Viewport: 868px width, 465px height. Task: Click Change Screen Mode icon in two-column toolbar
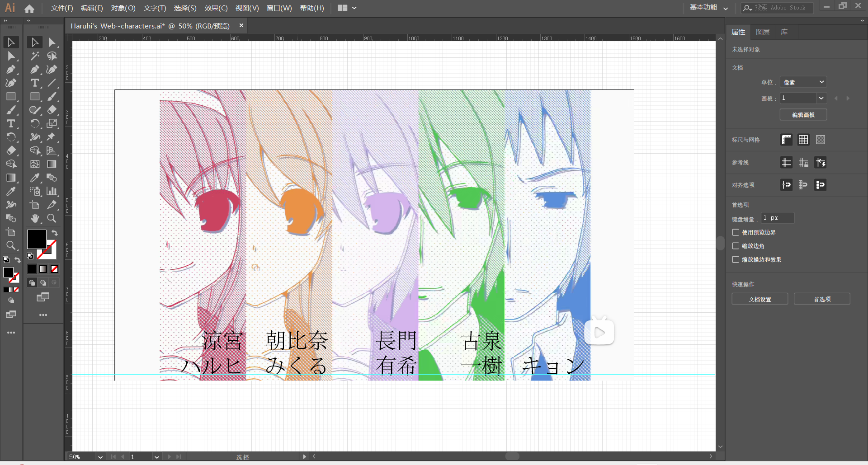coord(43,297)
